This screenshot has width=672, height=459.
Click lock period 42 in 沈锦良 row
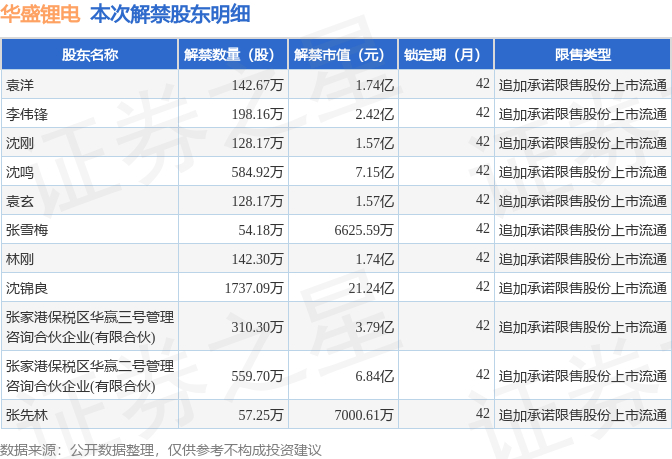tap(483, 286)
